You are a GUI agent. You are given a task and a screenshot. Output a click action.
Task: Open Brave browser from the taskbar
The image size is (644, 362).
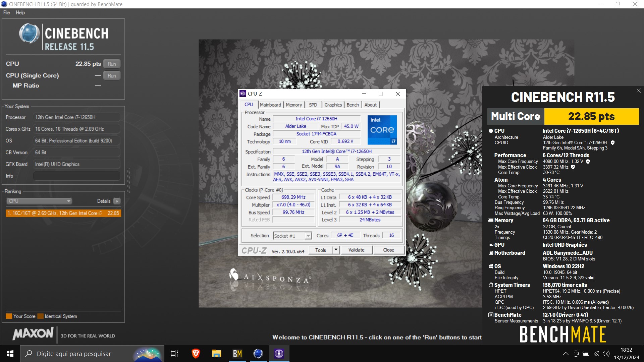click(x=196, y=354)
